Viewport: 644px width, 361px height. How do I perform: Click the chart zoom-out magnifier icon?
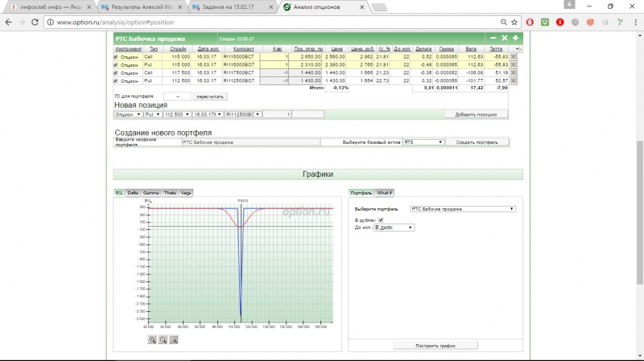click(163, 339)
